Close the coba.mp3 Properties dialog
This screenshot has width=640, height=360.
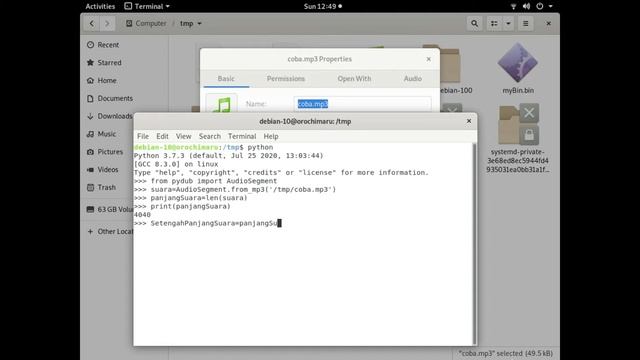coord(428,59)
